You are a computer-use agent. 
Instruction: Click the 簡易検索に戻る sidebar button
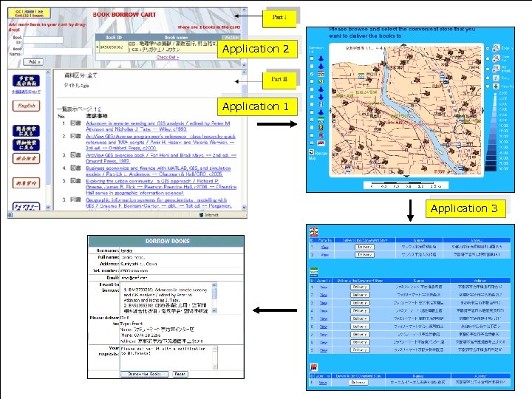(26, 131)
